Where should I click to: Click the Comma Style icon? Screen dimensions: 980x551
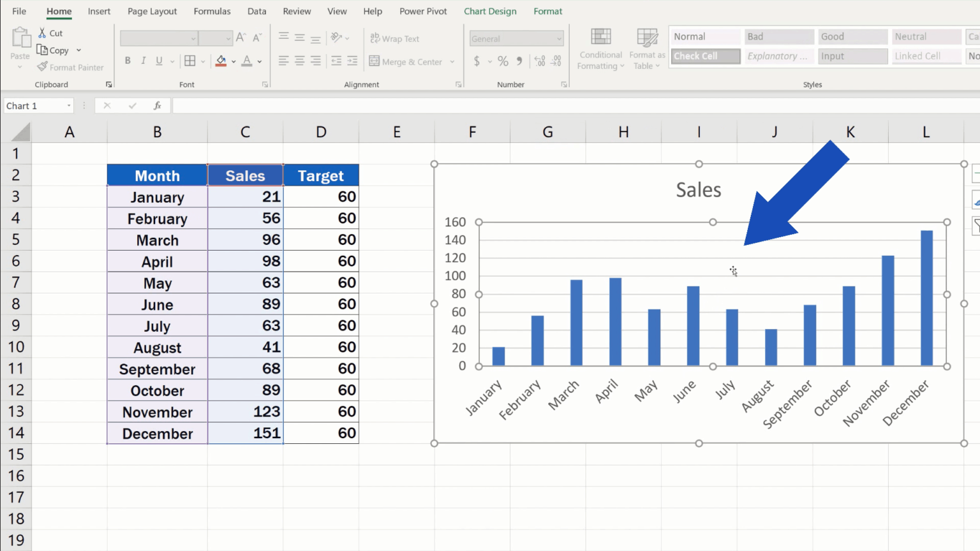(x=519, y=61)
